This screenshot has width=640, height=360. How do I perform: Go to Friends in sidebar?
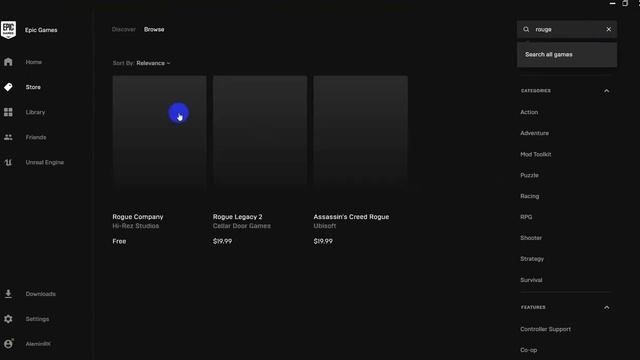36,138
